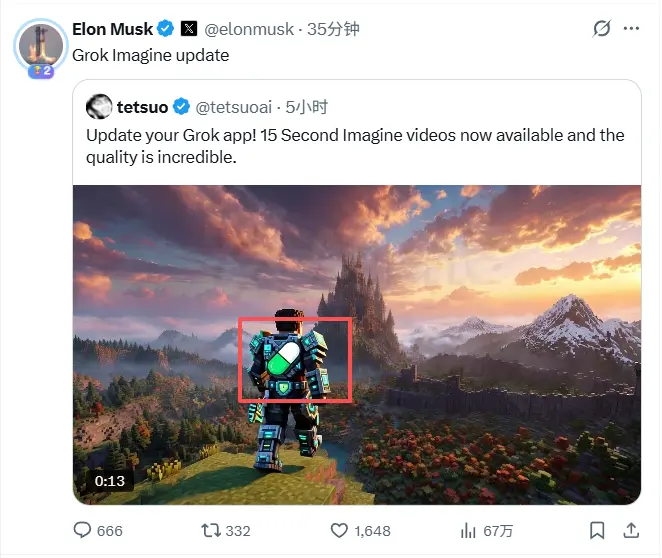Open the three-dot more options menu
Image resolution: width=662 pixels, height=558 pixels.
(x=631, y=29)
